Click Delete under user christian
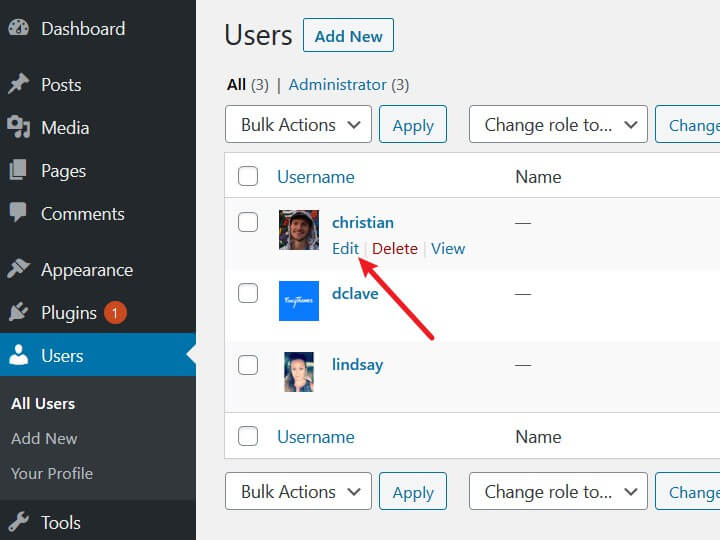 tap(395, 248)
